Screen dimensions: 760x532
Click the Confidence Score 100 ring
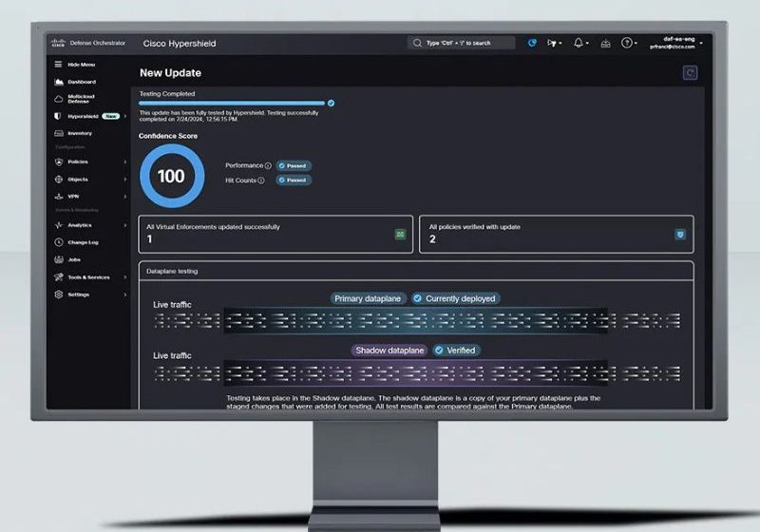pyautogui.click(x=172, y=176)
